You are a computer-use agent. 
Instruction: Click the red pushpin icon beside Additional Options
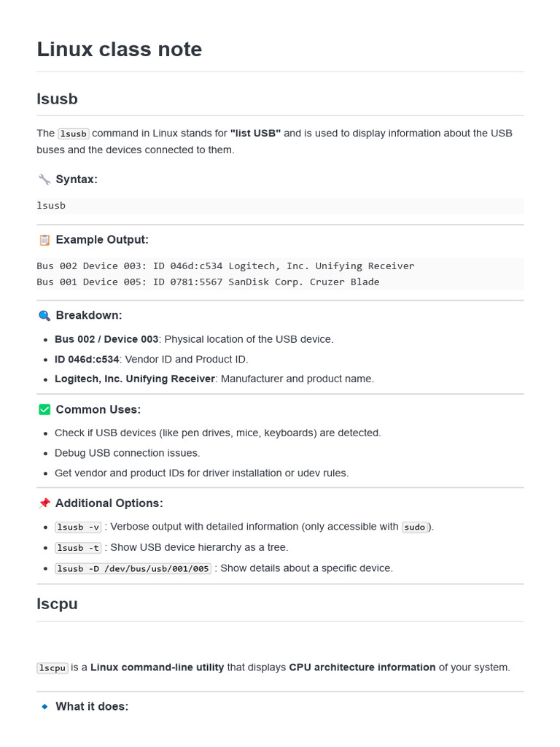[44, 503]
